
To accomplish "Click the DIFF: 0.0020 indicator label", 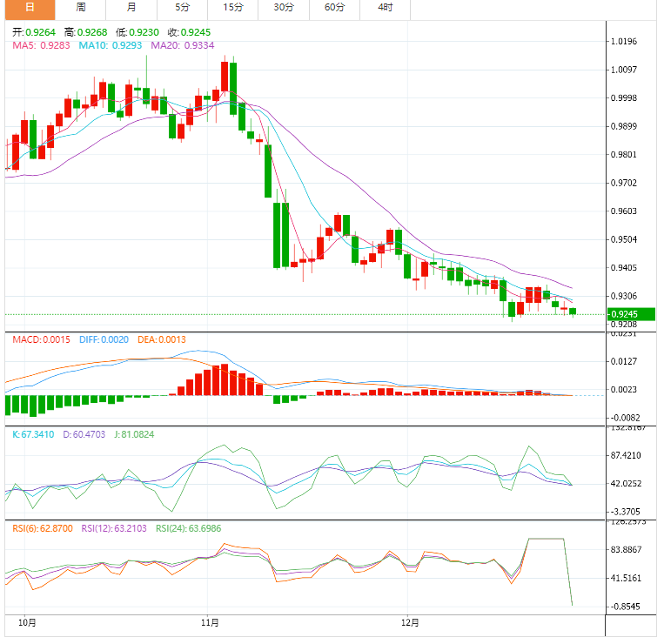I will [x=104, y=339].
